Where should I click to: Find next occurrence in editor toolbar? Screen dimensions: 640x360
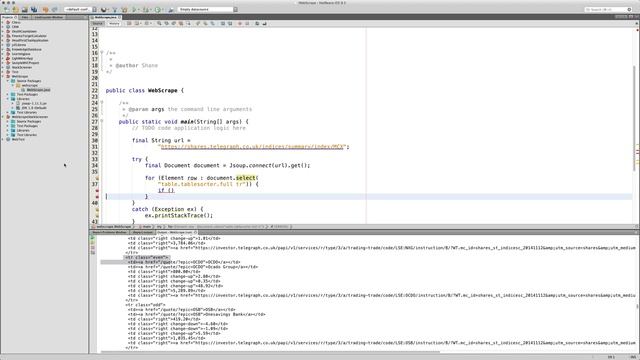click(x=173, y=24)
